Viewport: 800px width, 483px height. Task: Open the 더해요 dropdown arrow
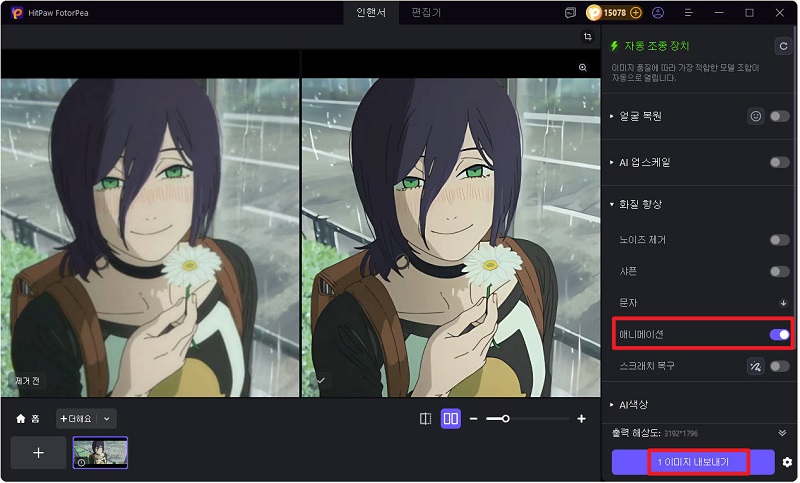(107, 418)
